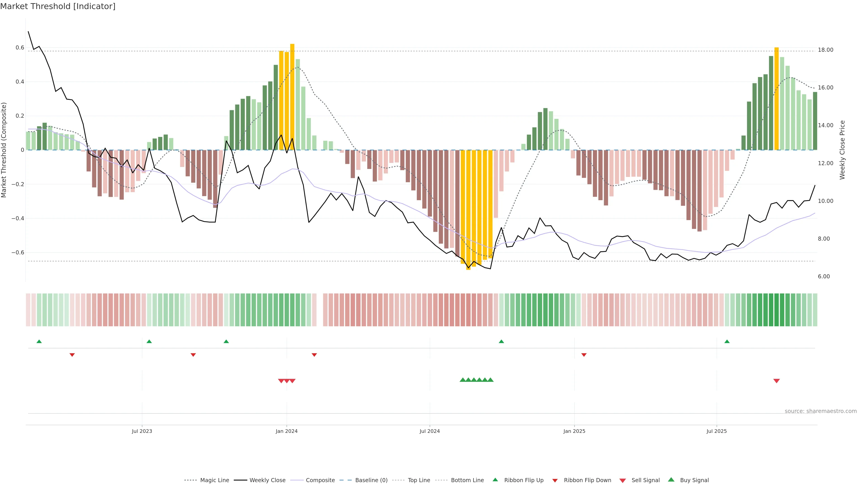Click the Ribbon Flip Down marker just after Jan 2025
The width and height of the screenshot is (868, 488).
pos(584,355)
